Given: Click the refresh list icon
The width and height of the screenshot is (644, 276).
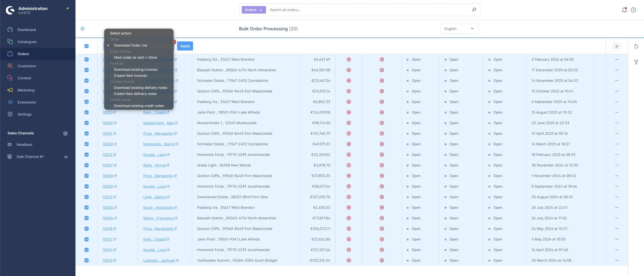Looking at the screenshot, I should 636,46.
